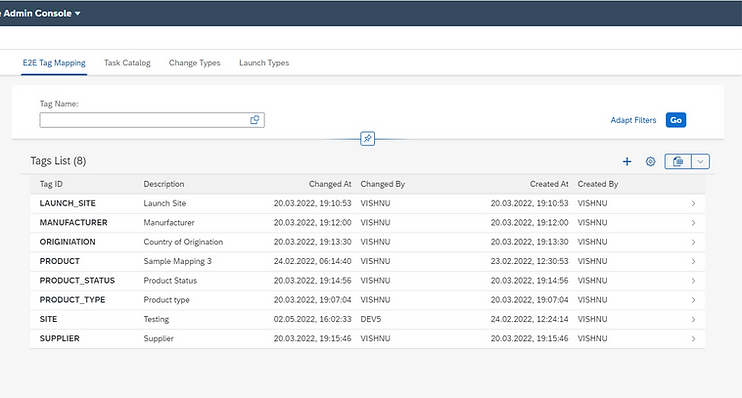Click 'Sample Mapping 3' description

pos(177,261)
